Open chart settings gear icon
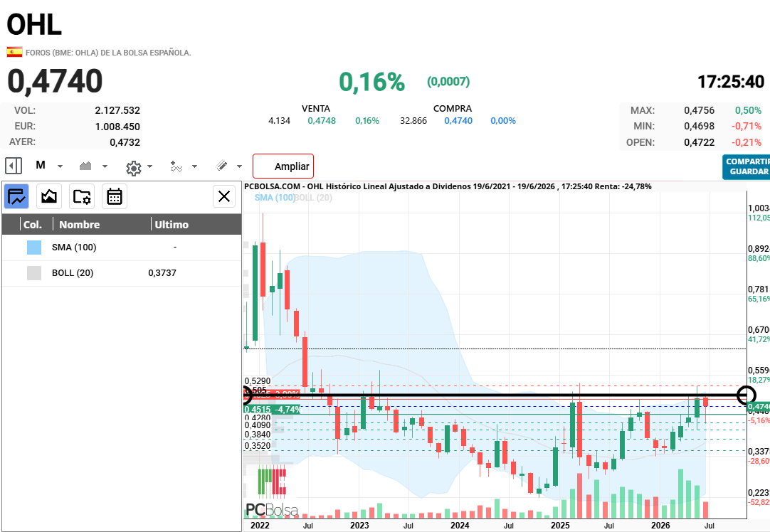 pyautogui.click(x=134, y=168)
